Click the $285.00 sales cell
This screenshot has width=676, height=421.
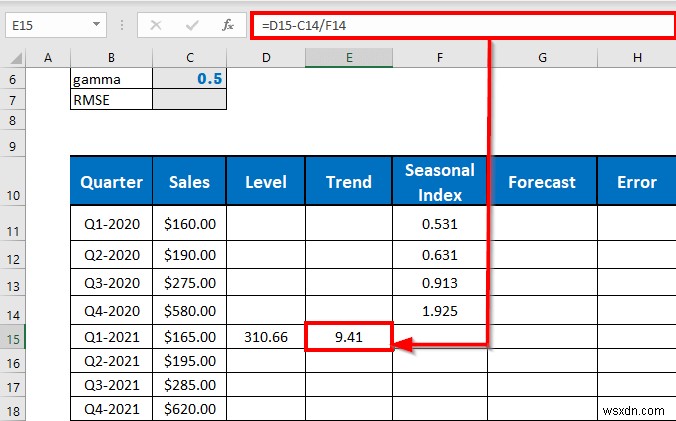[190, 385]
